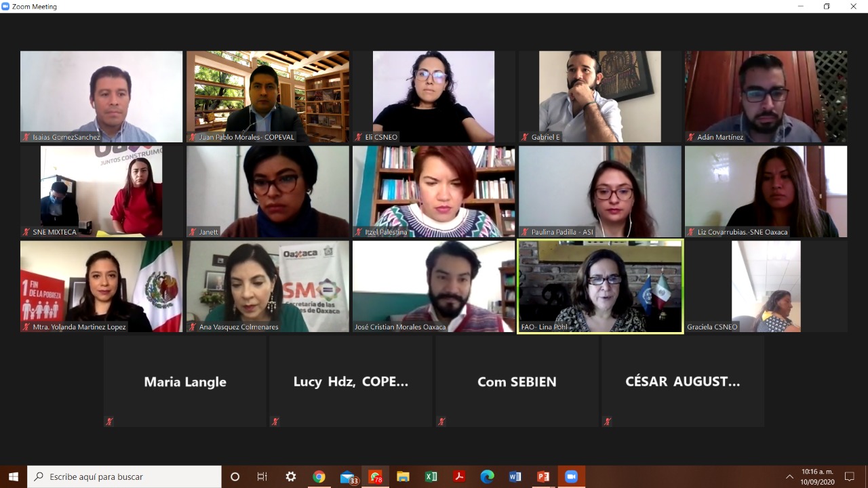Image resolution: width=868 pixels, height=488 pixels.
Task: Open Microsoft Edge from the taskbar
Action: (x=487, y=476)
